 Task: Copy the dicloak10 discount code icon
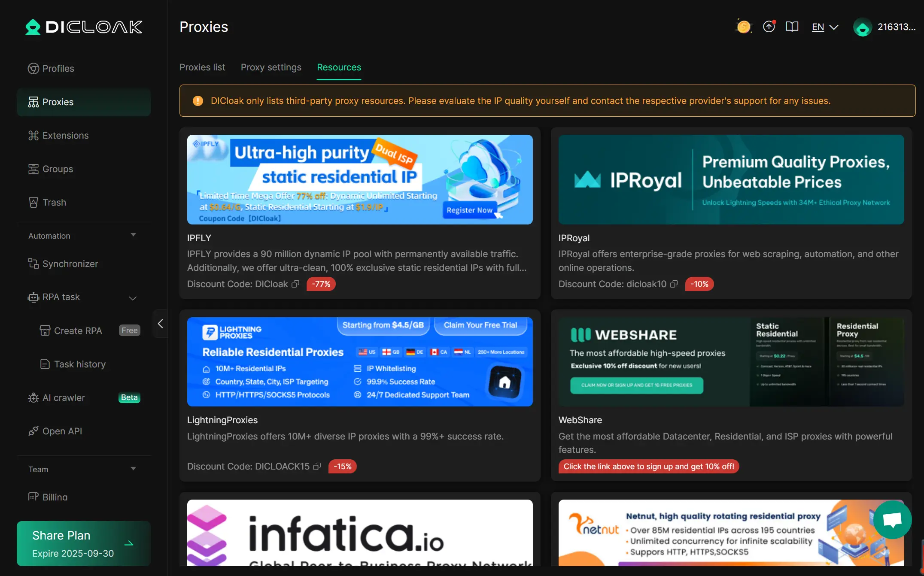pyautogui.click(x=674, y=284)
